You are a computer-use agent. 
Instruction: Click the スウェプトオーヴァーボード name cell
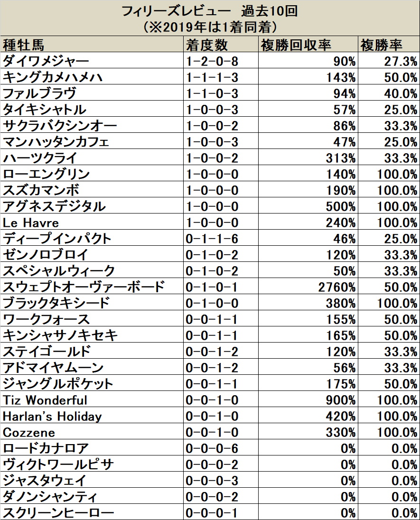[92, 287]
